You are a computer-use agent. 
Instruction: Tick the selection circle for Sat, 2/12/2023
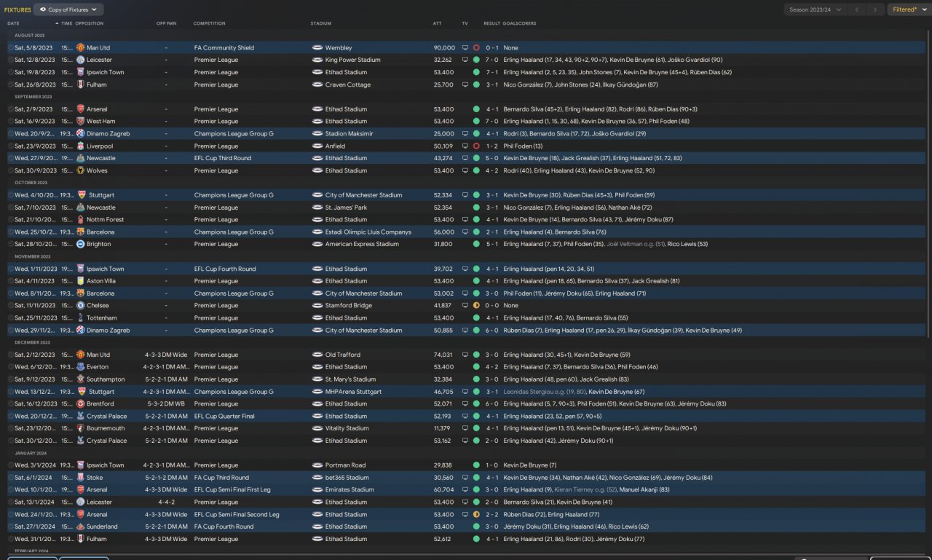click(11, 355)
